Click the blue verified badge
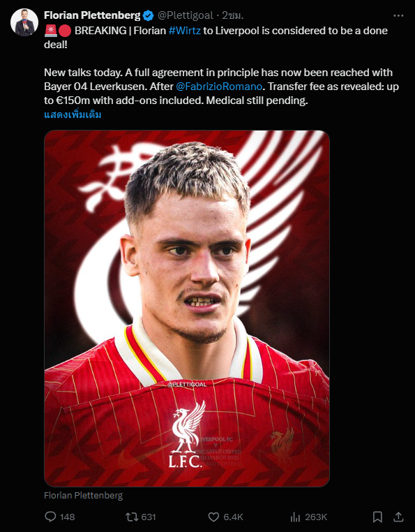Image resolution: width=415 pixels, height=532 pixels. (148, 15)
